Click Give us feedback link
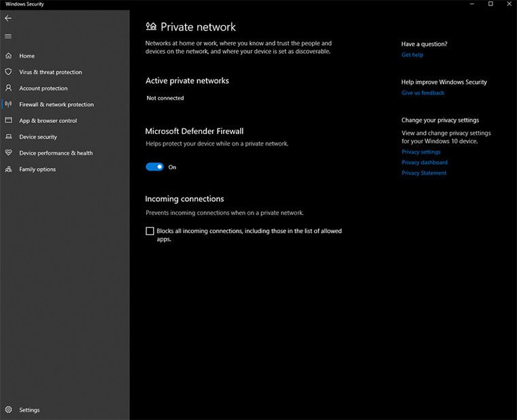 pos(422,93)
